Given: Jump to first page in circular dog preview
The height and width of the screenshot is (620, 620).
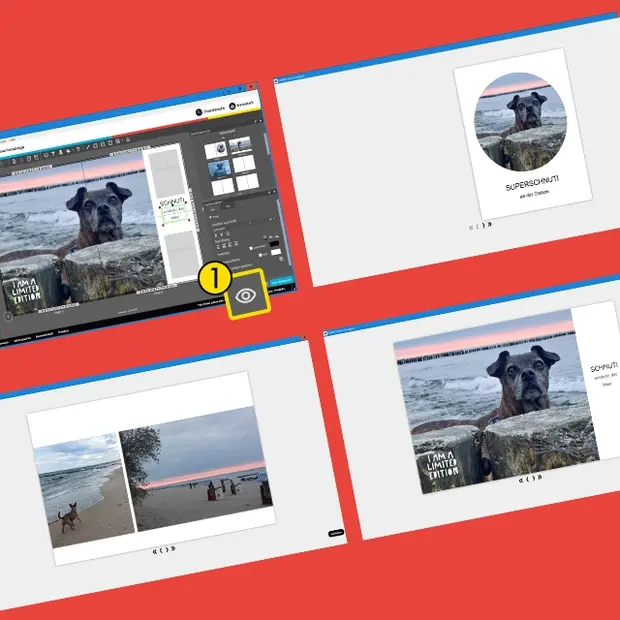Looking at the screenshot, I should [471, 227].
